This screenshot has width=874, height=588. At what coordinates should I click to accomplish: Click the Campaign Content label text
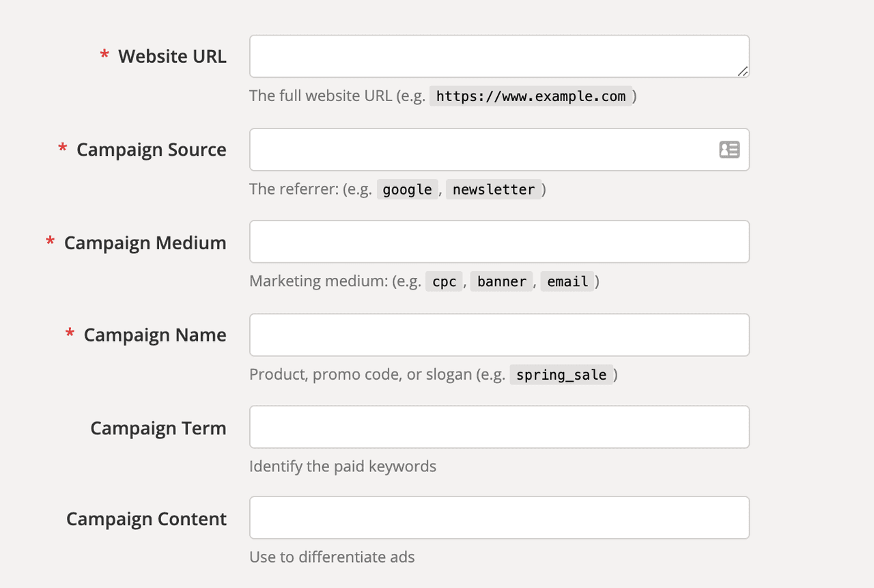tap(146, 518)
